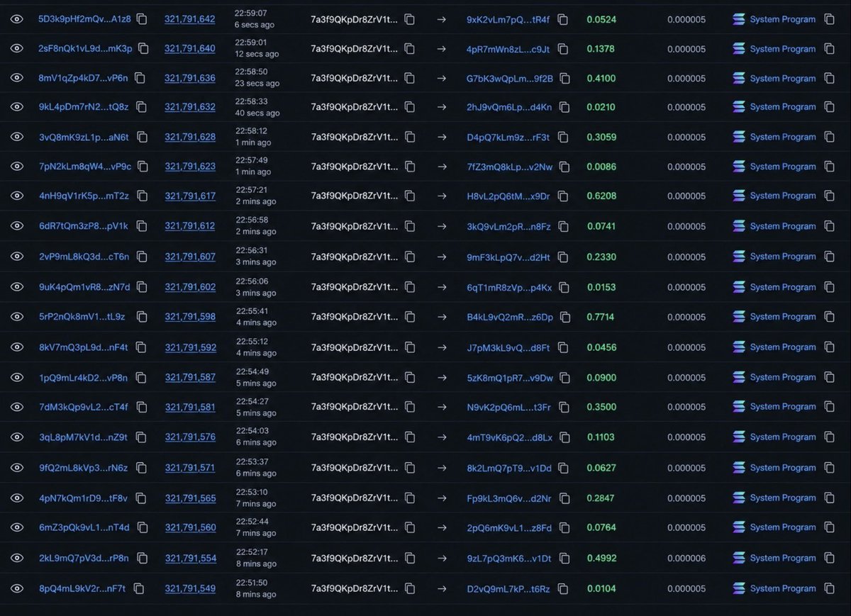
Task: Copy the sender address in the 22:56:06 row
Action: (409, 287)
